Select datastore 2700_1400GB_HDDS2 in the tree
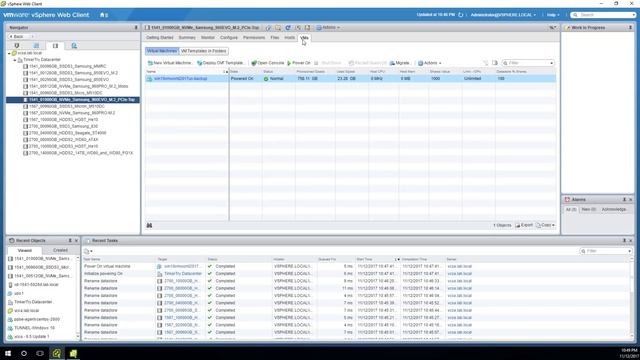The height and width of the screenshot is (360, 640). click(80, 153)
